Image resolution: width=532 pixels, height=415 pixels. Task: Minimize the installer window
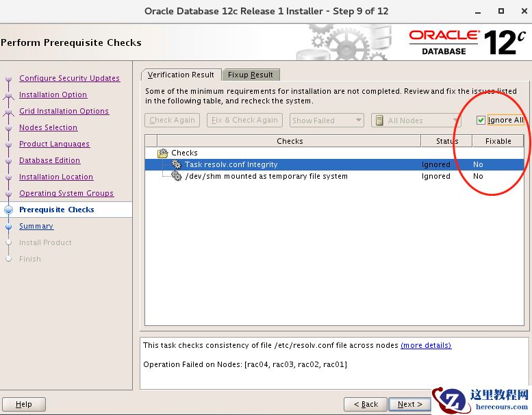[478, 12]
